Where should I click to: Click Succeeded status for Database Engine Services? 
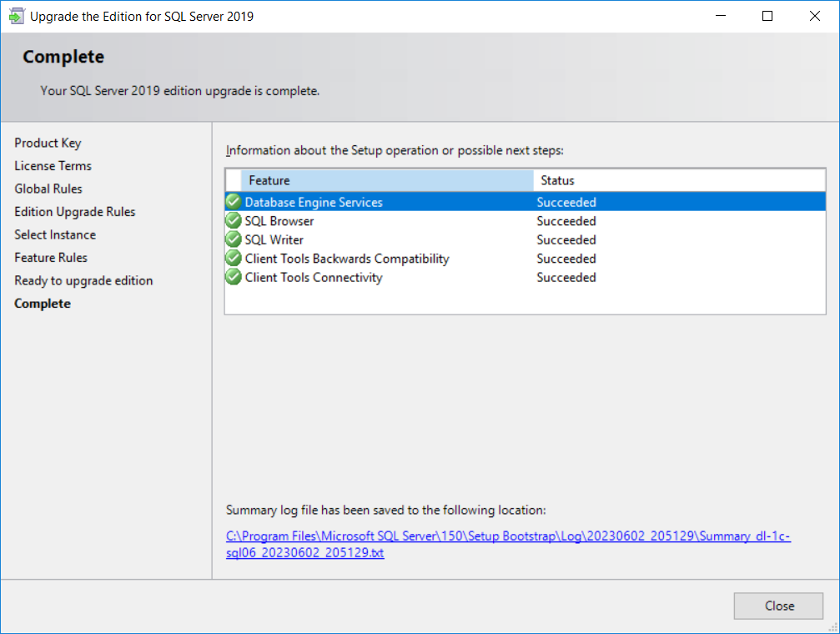[x=566, y=202]
